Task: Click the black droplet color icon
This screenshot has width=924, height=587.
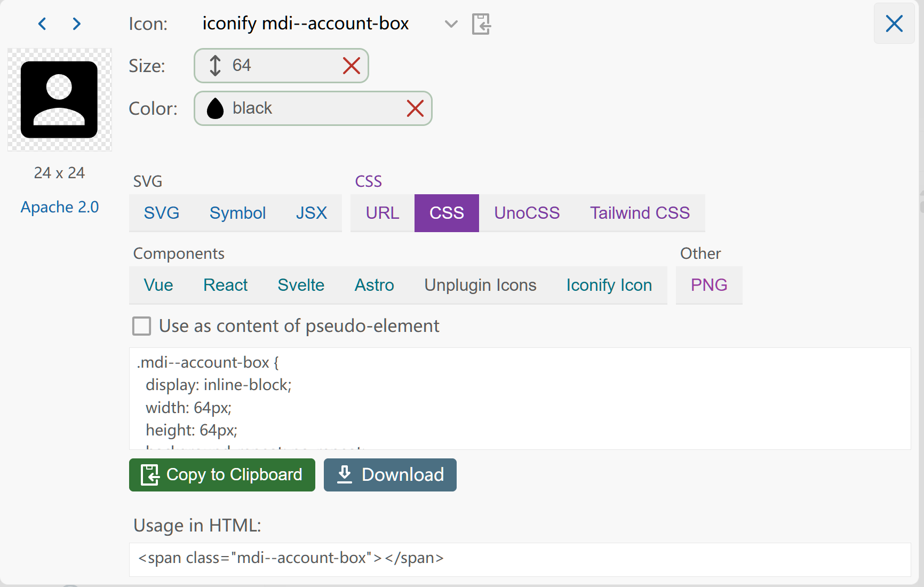Action: pyautogui.click(x=215, y=108)
